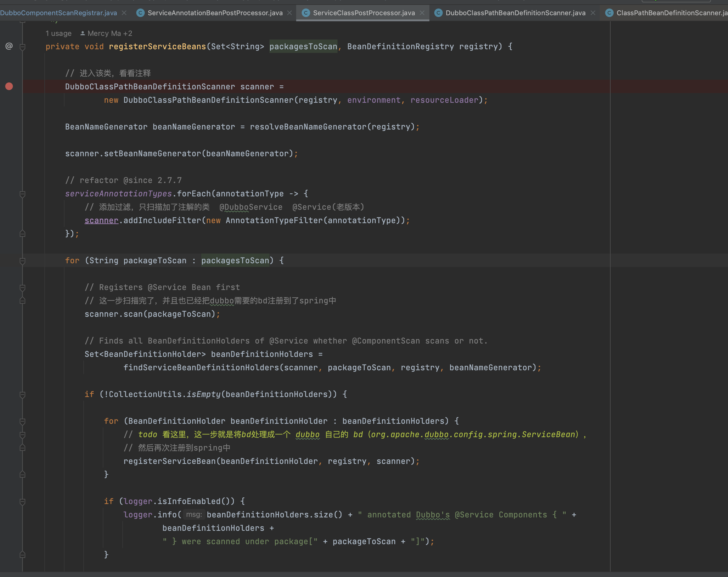Click the '// refactor @since 2.7.7' comment
728x577 pixels.
point(123,180)
